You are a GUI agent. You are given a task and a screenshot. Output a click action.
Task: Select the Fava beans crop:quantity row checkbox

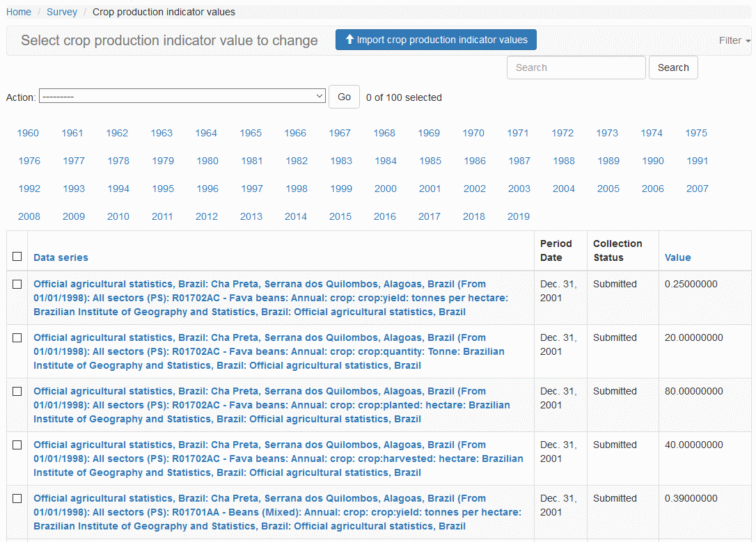tap(17, 337)
